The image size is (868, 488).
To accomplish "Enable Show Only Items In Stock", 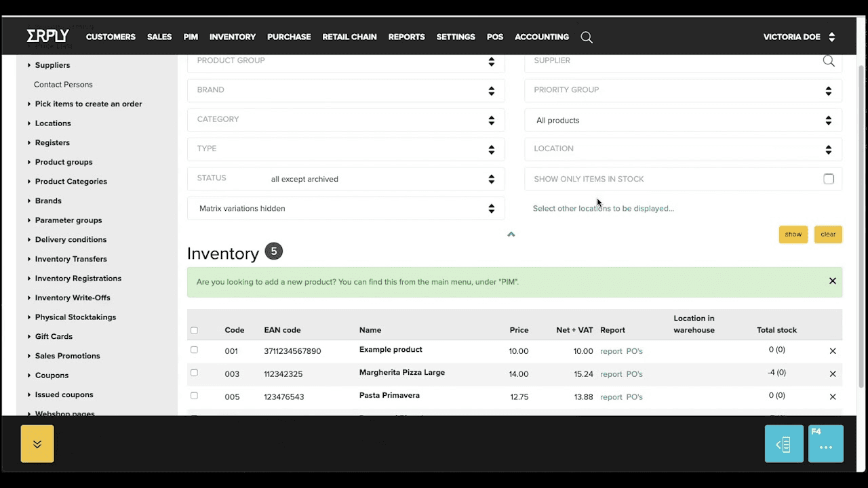I will [x=829, y=179].
